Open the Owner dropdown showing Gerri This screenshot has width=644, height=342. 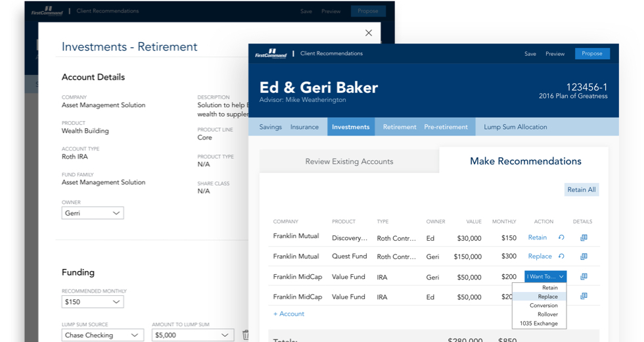pyautogui.click(x=93, y=213)
